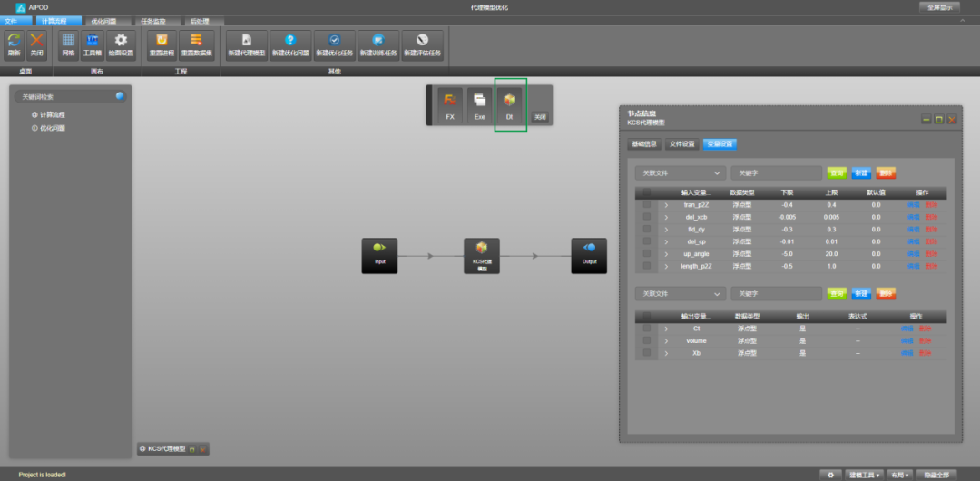Select the Input node on canvas
The image size is (980, 481).
pyautogui.click(x=379, y=255)
